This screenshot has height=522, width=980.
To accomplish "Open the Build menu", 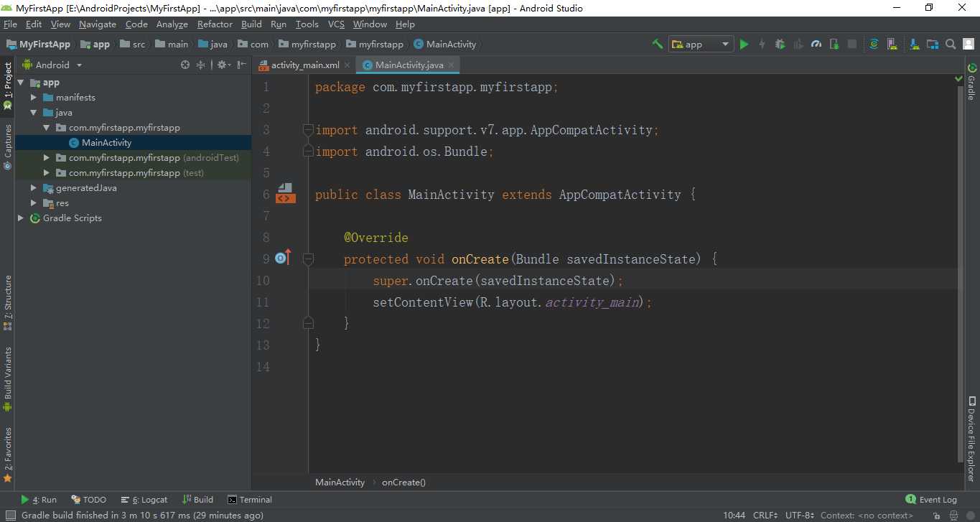I will coord(251,24).
